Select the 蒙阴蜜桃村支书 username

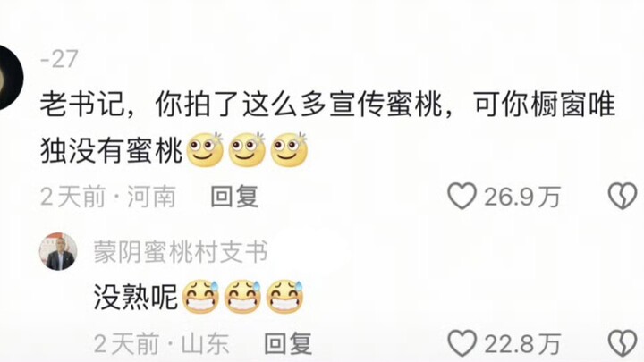coord(181,251)
